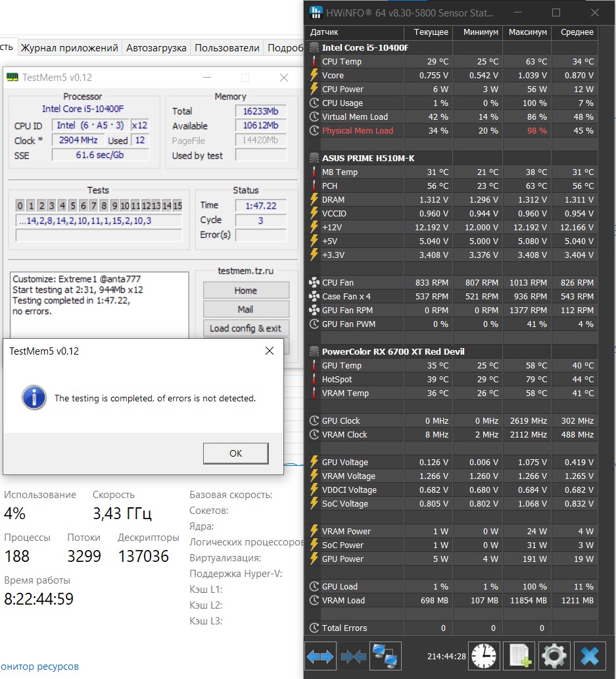The width and height of the screenshot is (616, 679).
Task: Click the Time 1:47.22 status field
Action: tap(260, 206)
